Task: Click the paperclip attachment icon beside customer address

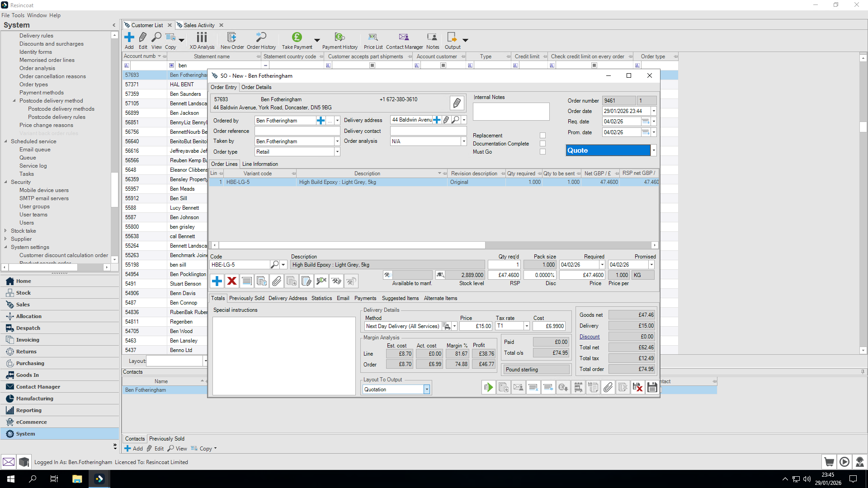Action: point(457,103)
